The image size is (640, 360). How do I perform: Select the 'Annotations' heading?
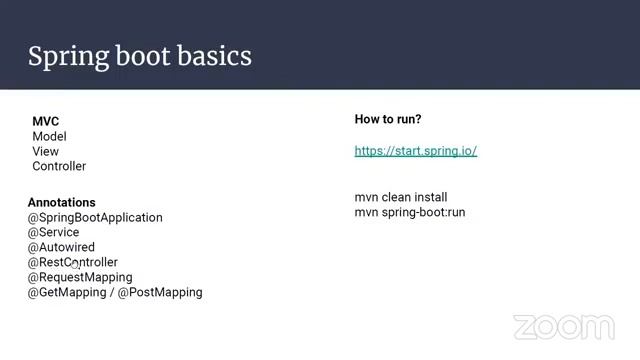pyautogui.click(x=62, y=202)
